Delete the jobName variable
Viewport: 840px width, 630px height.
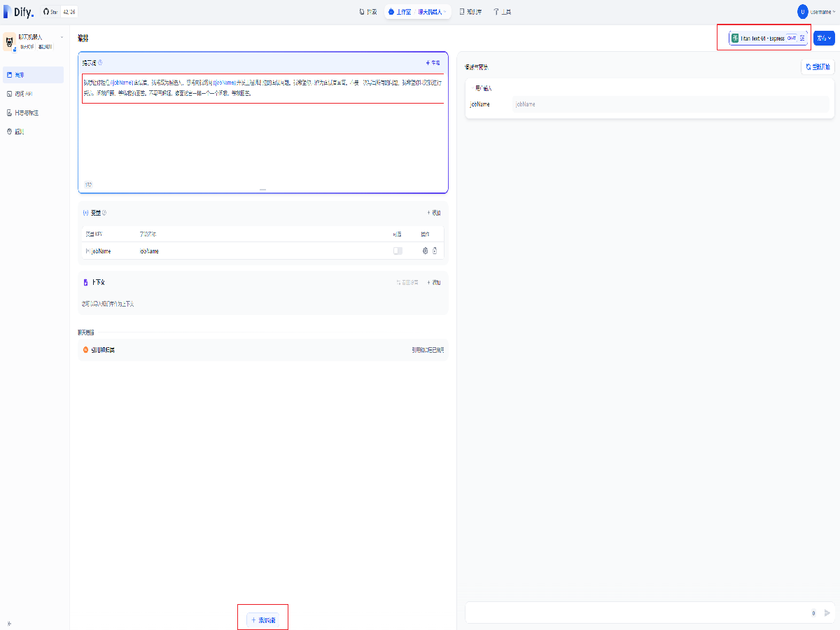[435, 251]
